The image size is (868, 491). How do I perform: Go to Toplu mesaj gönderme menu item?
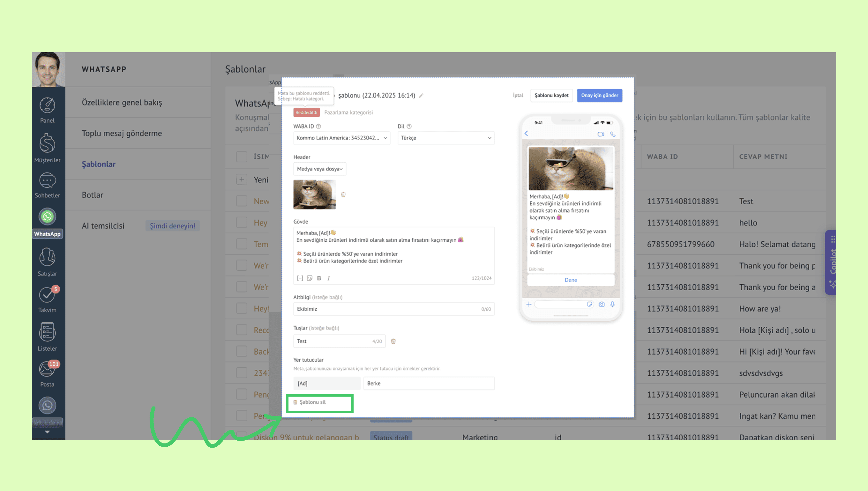coord(122,133)
